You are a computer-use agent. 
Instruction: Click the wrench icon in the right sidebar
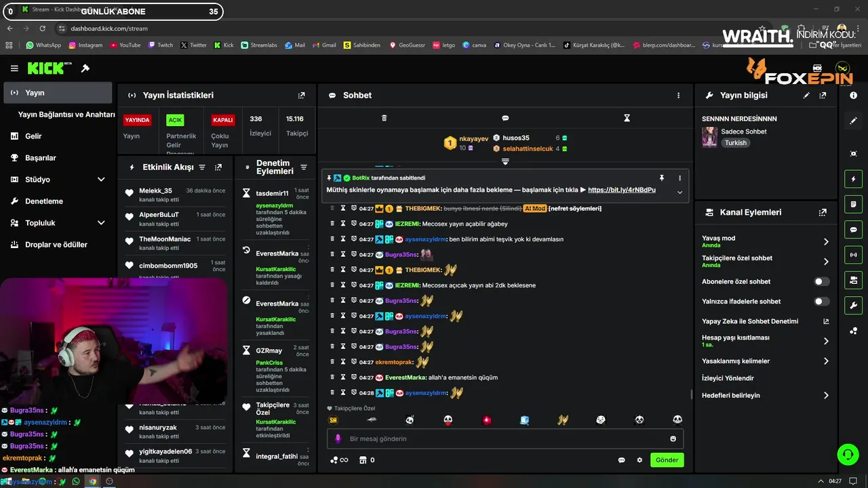[x=853, y=305]
